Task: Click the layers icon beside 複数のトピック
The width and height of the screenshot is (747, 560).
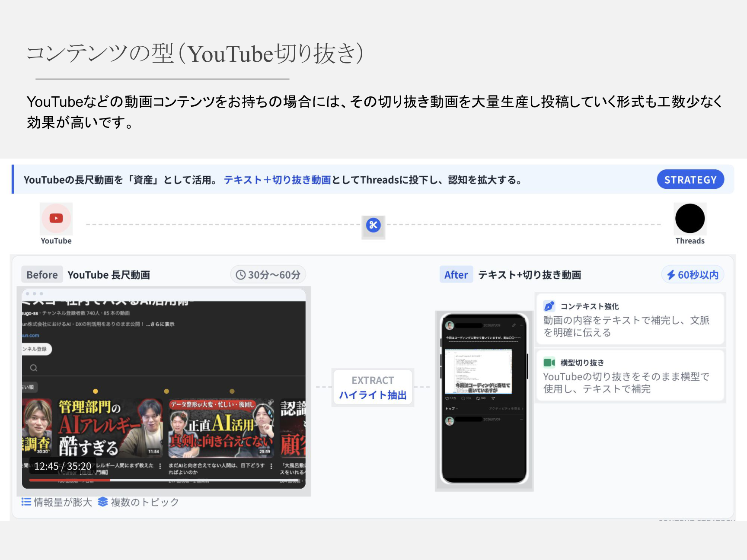Action: (x=103, y=502)
